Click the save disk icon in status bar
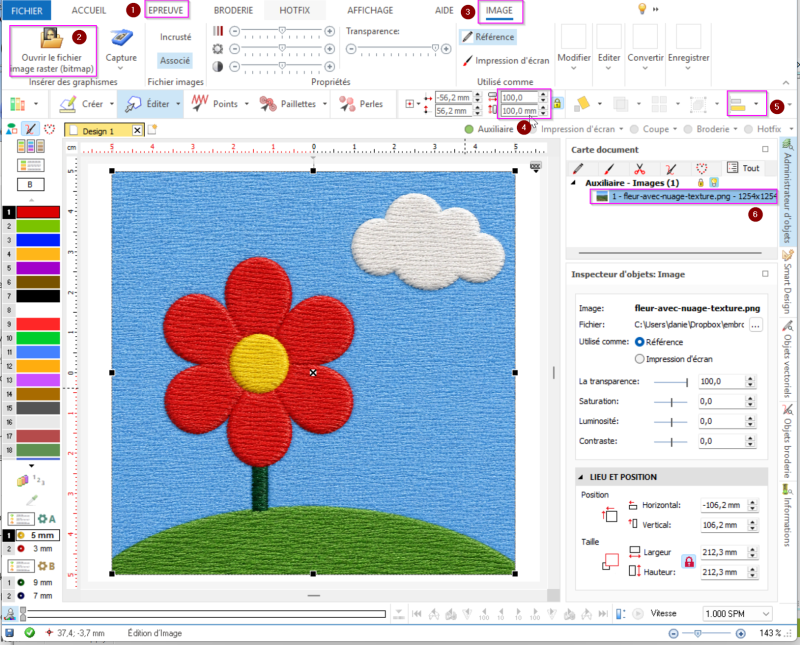The height and width of the screenshot is (645, 800). click(x=9, y=633)
